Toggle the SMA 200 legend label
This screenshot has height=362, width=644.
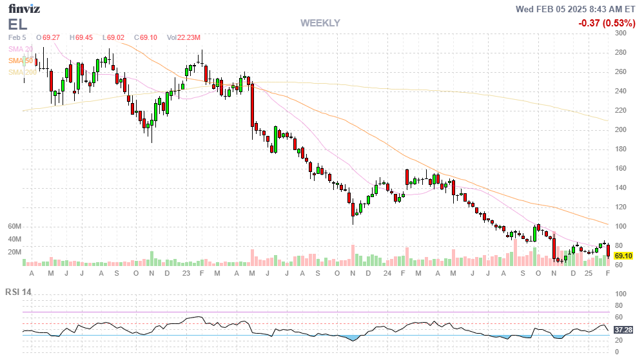coord(22,72)
